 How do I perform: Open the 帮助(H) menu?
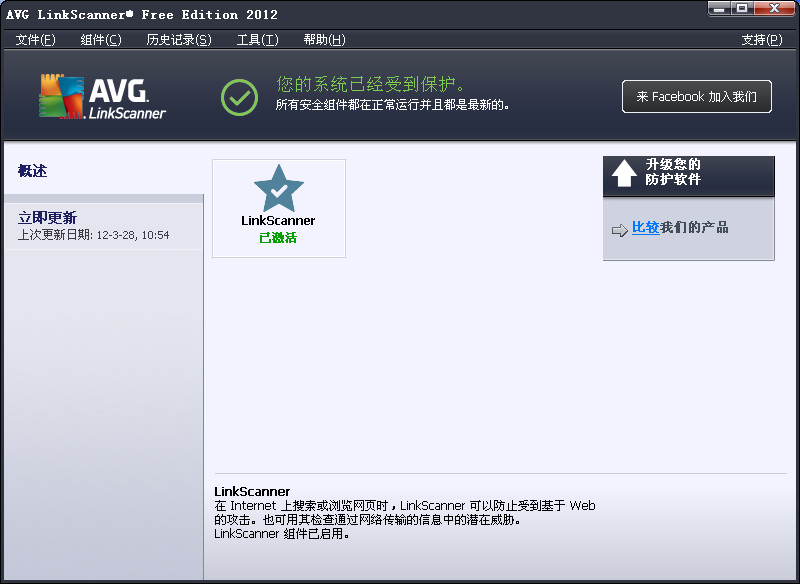324,40
